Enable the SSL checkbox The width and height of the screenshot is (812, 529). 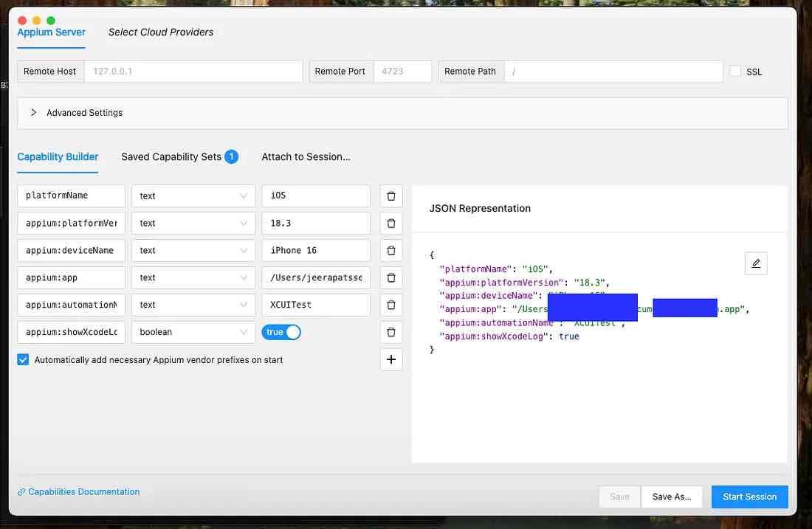(x=734, y=72)
